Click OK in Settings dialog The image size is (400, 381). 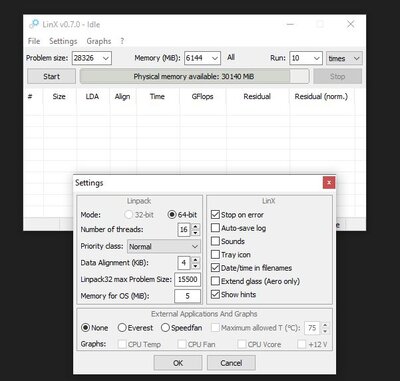tap(178, 363)
